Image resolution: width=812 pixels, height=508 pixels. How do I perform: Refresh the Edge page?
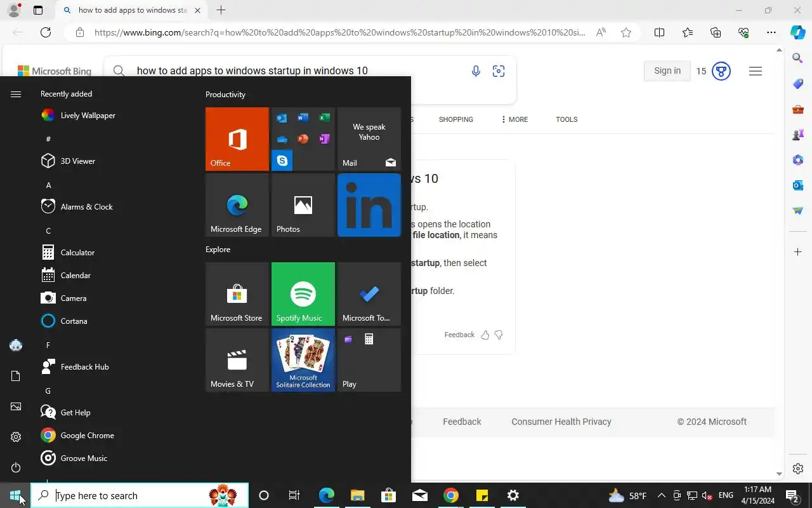pos(46,32)
